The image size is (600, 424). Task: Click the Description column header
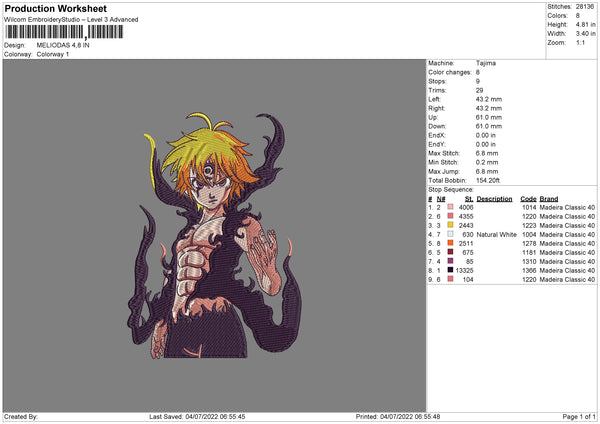point(494,199)
